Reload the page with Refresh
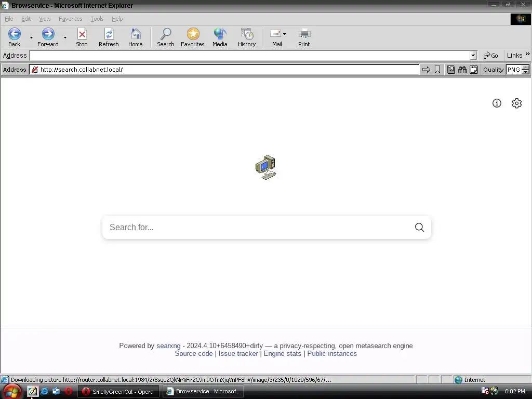This screenshot has height=399, width=532. 109,37
